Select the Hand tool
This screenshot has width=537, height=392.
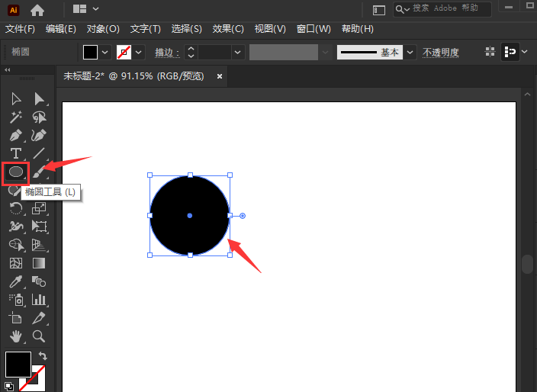pos(16,336)
